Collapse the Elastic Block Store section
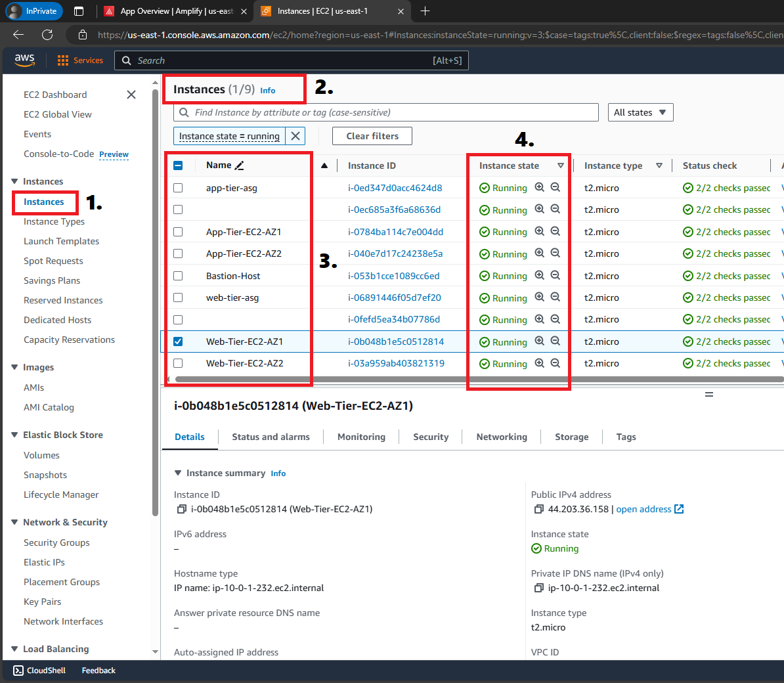 pyautogui.click(x=14, y=435)
